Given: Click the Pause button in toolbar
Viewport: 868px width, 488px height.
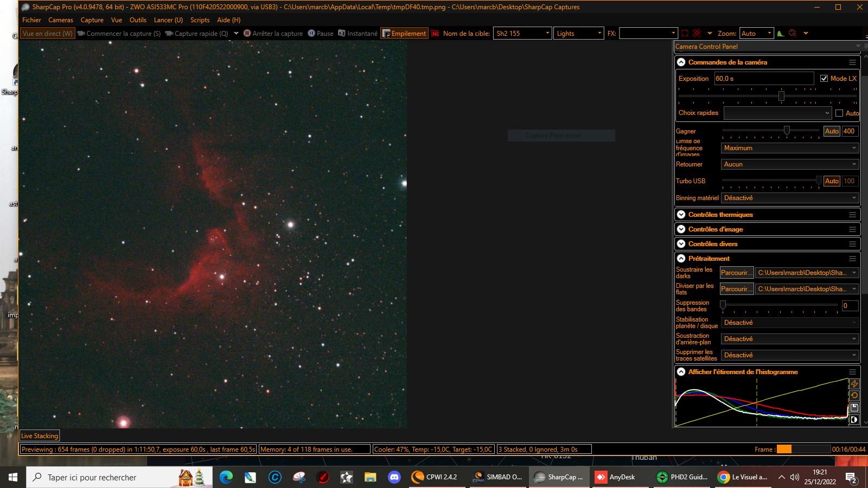Looking at the screenshot, I should click(321, 34).
